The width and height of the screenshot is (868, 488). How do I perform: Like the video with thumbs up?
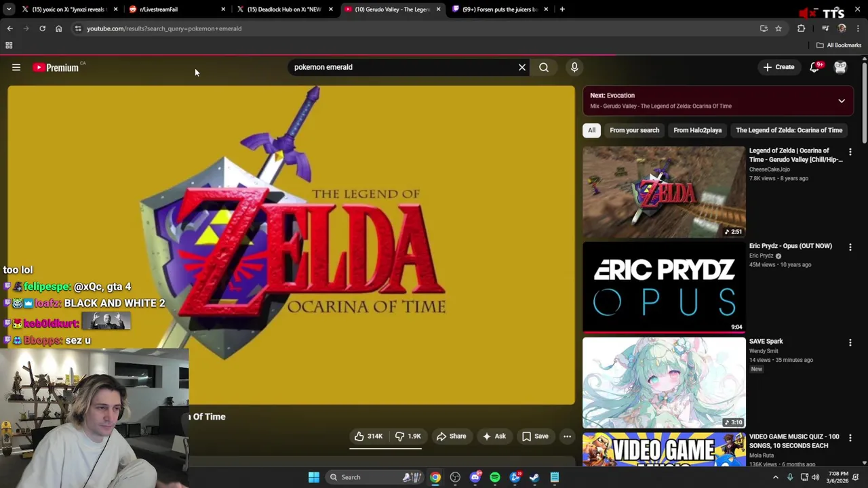368,436
